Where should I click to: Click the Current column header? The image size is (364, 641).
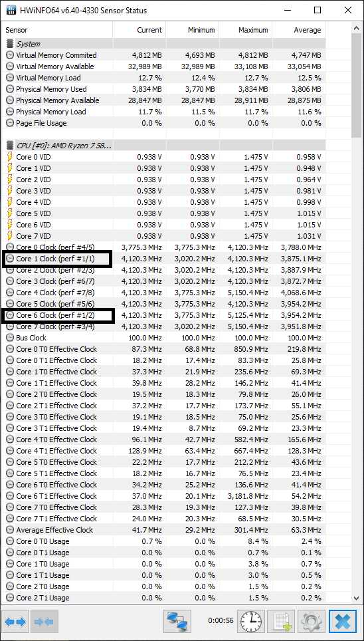(x=139, y=30)
